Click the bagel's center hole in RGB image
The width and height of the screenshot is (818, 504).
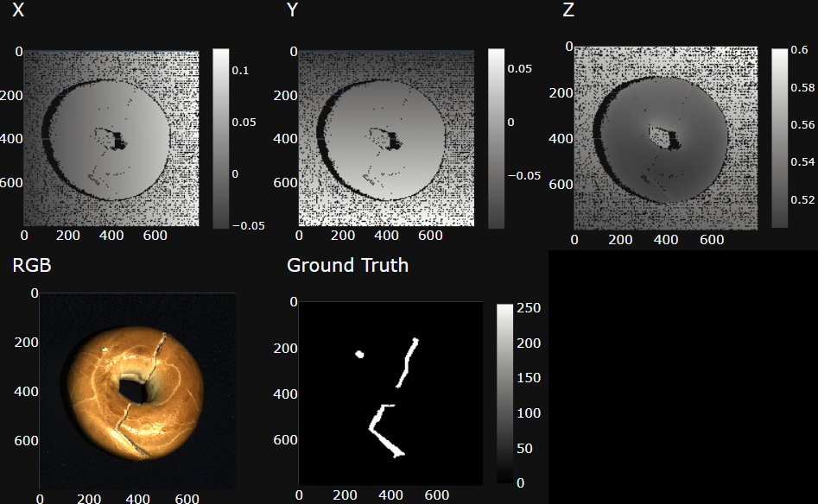click(x=133, y=391)
